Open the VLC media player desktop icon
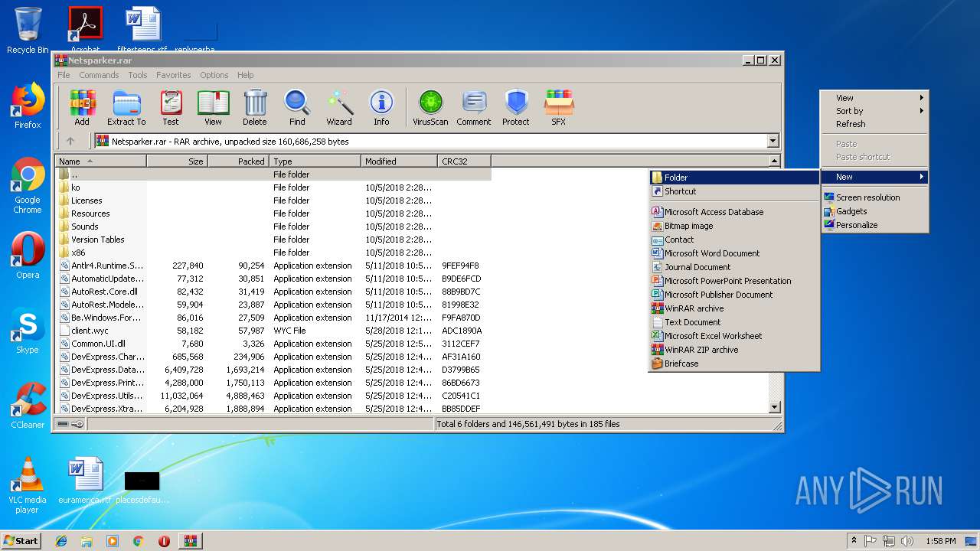 tap(28, 485)
